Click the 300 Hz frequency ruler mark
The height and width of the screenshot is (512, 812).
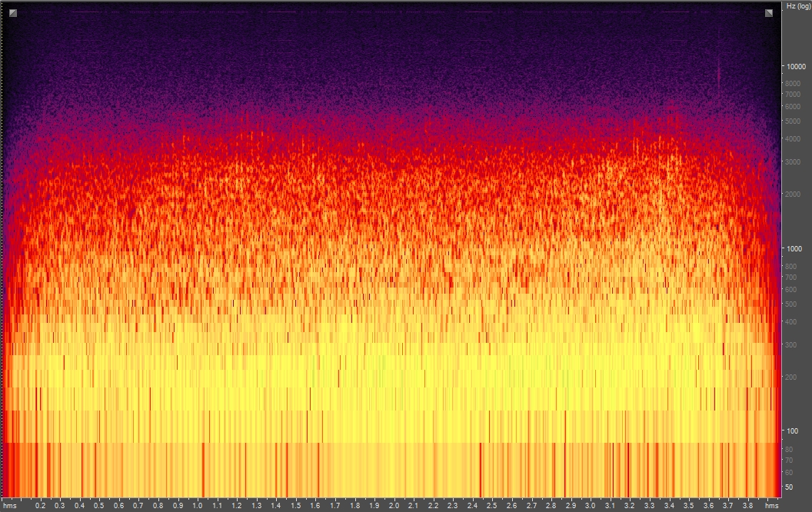(x=790, y=344)
